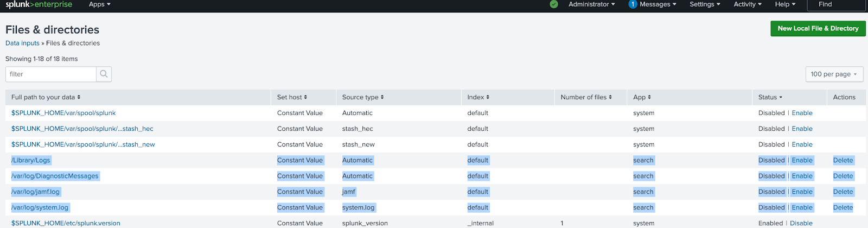Open the stash_new path link
The height and width of the screenshot is (228, 868).
pos(83,144)
